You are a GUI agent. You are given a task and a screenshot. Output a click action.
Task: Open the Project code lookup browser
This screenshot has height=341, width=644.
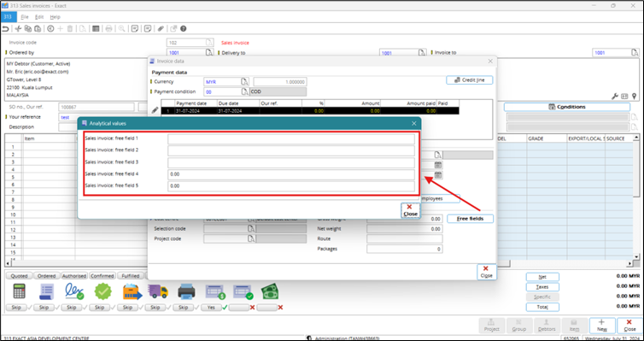(251, 238)
